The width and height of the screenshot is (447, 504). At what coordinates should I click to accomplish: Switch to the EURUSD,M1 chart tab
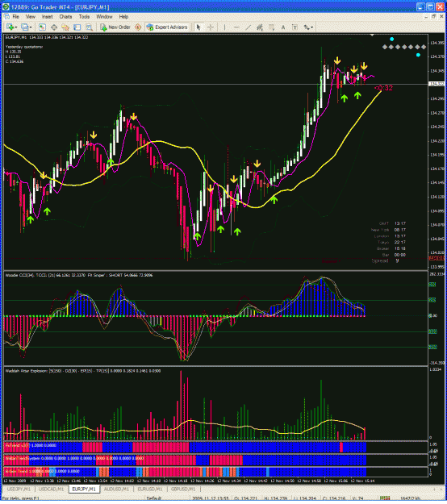[150, 489]
